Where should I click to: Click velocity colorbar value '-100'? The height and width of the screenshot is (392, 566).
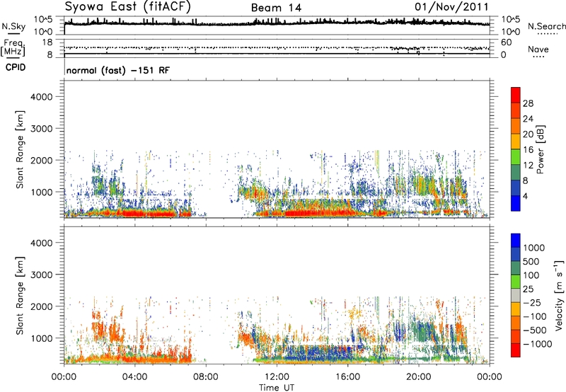click(x=535, y=316)
